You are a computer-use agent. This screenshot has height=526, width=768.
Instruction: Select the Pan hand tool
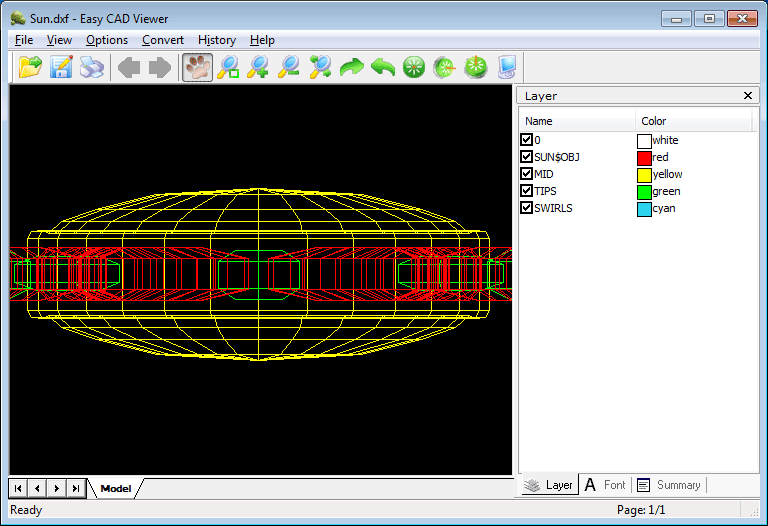(197, 67)
